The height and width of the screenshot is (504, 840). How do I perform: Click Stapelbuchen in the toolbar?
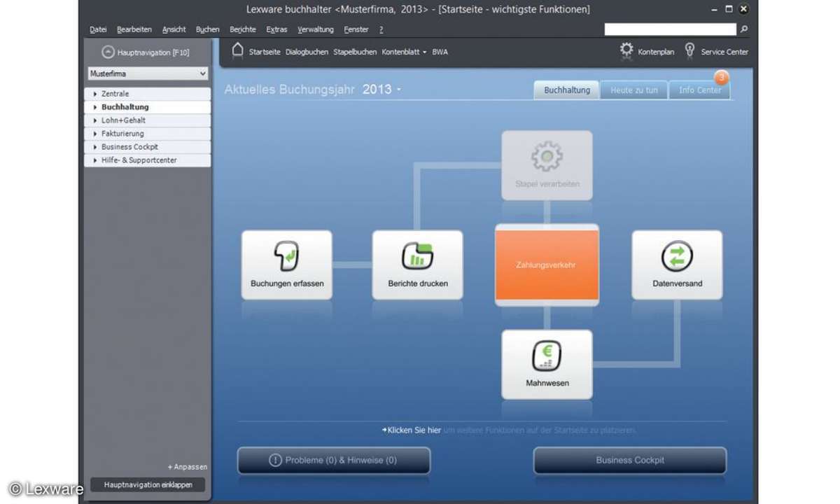[x=355, y=52]
